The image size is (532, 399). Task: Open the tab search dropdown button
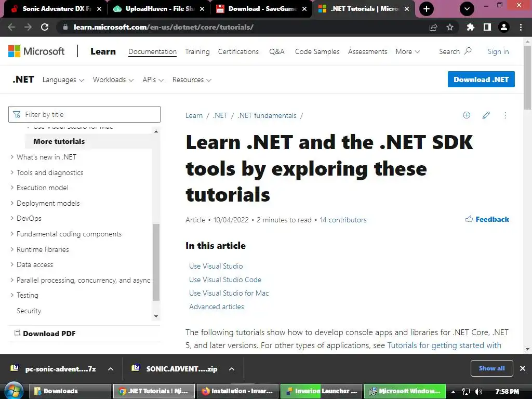point(467,9)
